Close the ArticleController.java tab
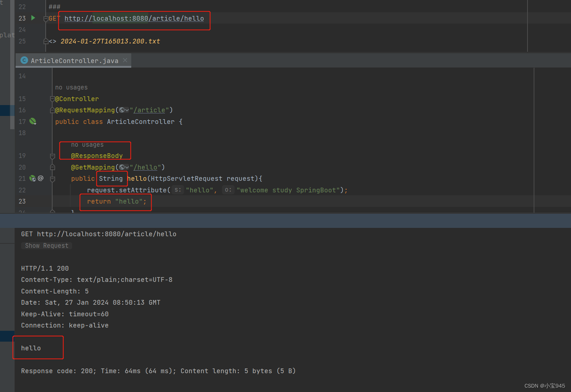 125,60
